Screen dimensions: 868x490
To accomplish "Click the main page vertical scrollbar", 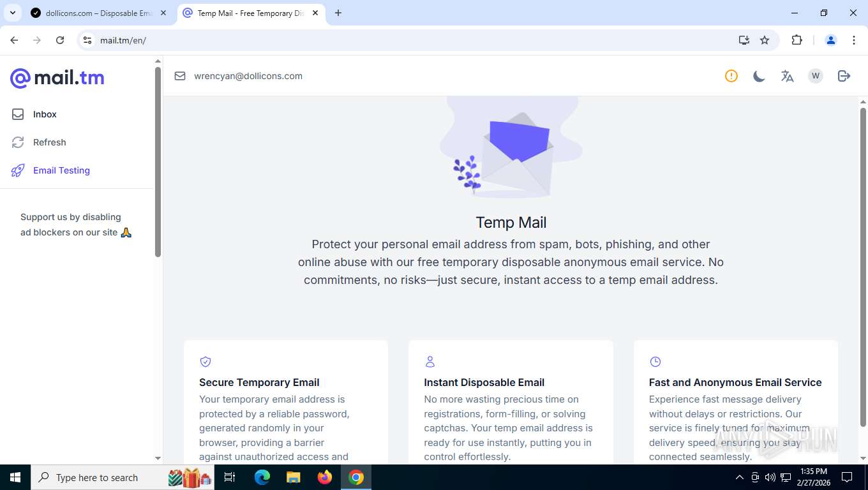I will click(864, 267).
